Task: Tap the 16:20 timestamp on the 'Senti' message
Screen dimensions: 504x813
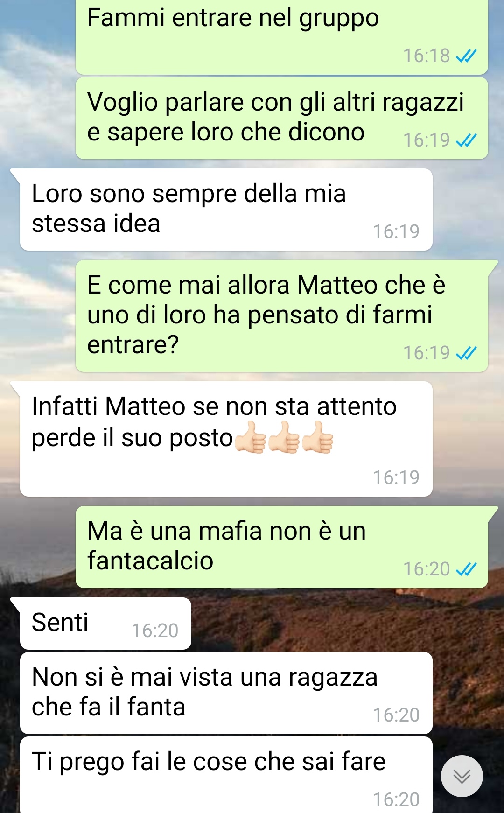Action: coord(155,631)
